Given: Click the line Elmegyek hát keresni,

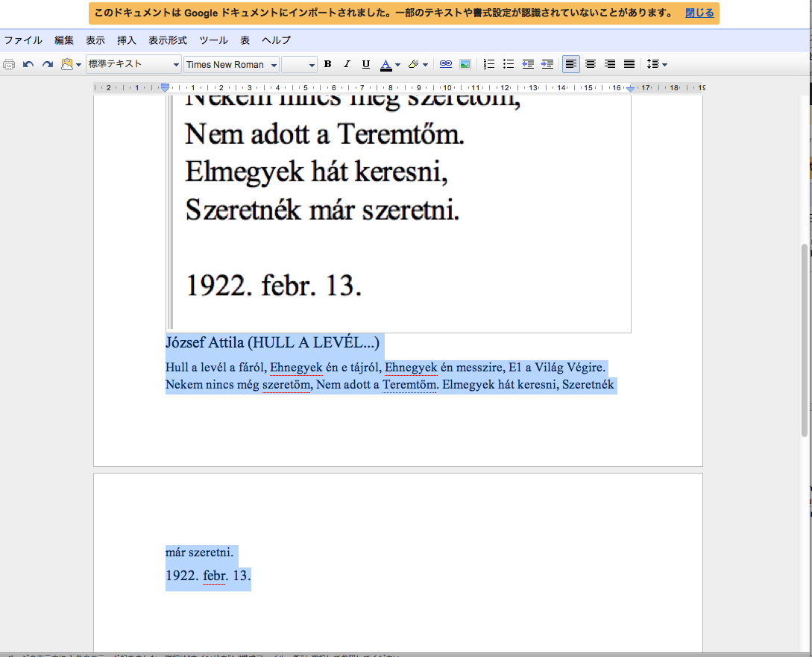Looking at the screenshot, I should [x=316, y=172].
